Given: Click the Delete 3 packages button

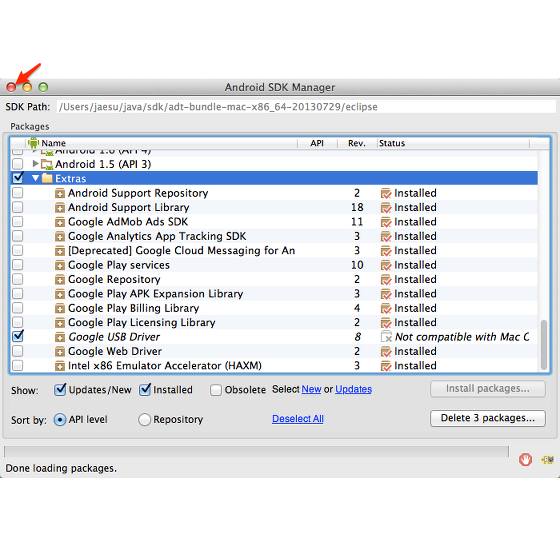Looking at the screenshot, I should (488, 418).
